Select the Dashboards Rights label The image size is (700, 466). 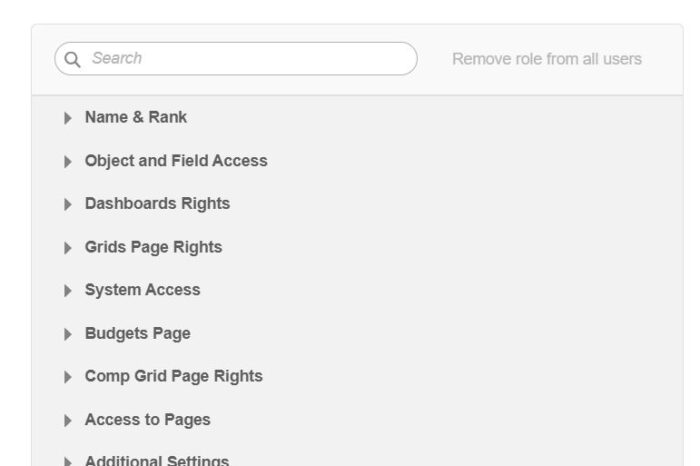pyautogui.click(x=157, y=203)
